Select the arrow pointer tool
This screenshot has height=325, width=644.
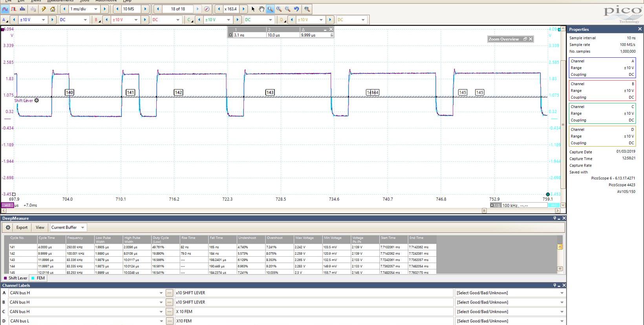(x=253, y=9)
